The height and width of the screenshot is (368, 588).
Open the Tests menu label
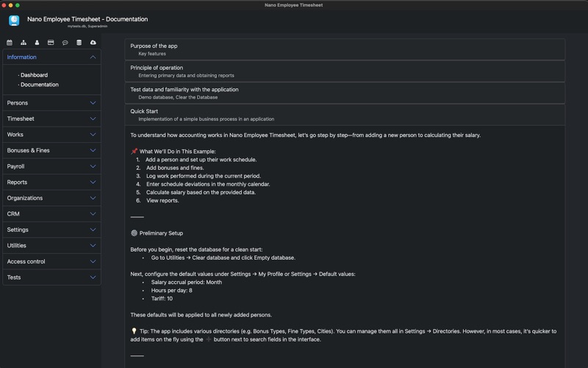[x=14, y=277]
